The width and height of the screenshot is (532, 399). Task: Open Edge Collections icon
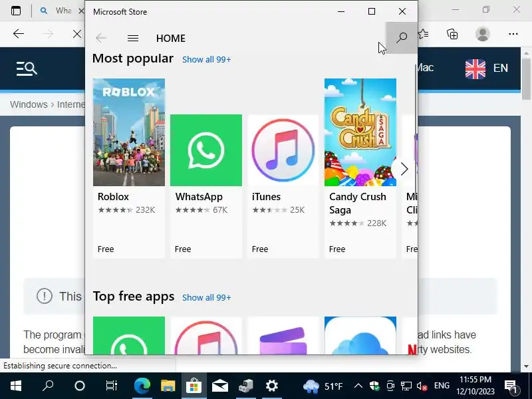click(452, 34)
